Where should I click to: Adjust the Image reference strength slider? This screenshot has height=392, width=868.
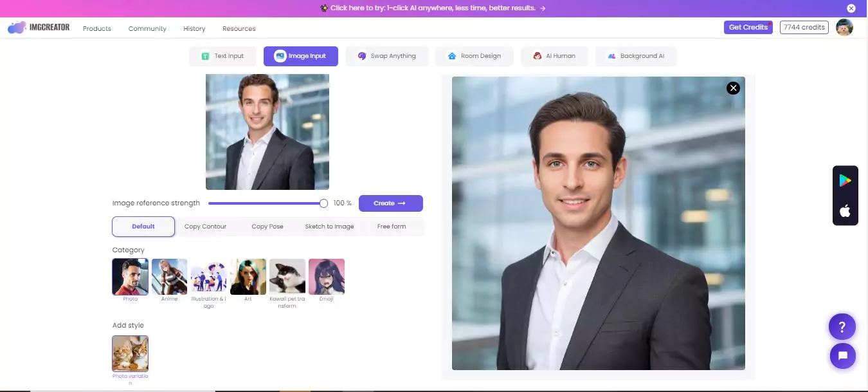268,203
